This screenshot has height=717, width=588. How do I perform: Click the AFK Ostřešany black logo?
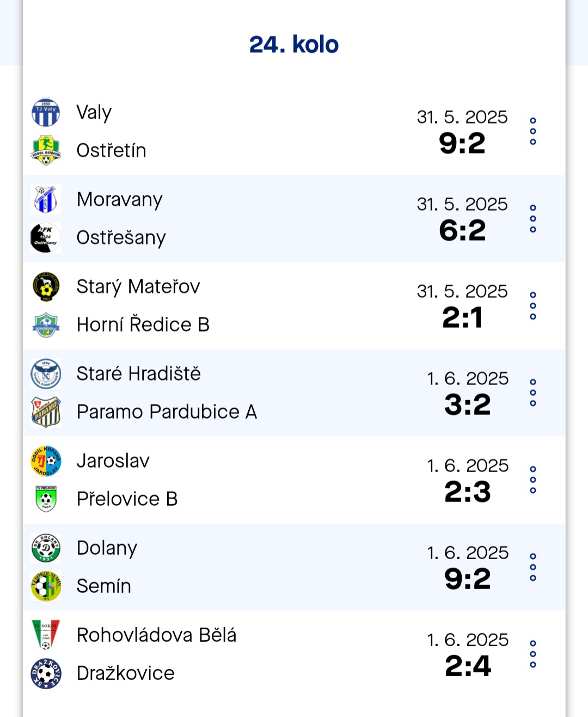pos(46,238)
